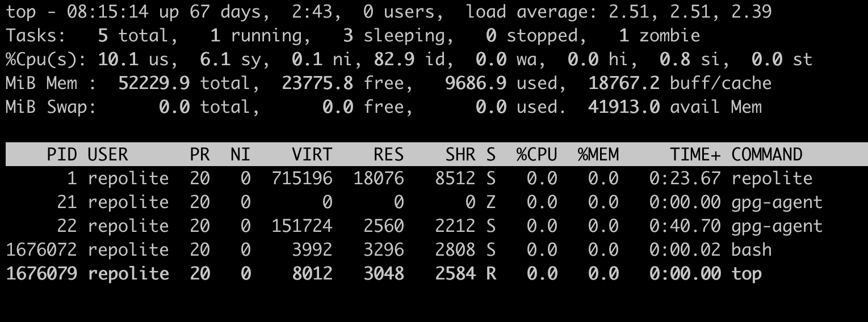Click the load average text

coord(619,11)
